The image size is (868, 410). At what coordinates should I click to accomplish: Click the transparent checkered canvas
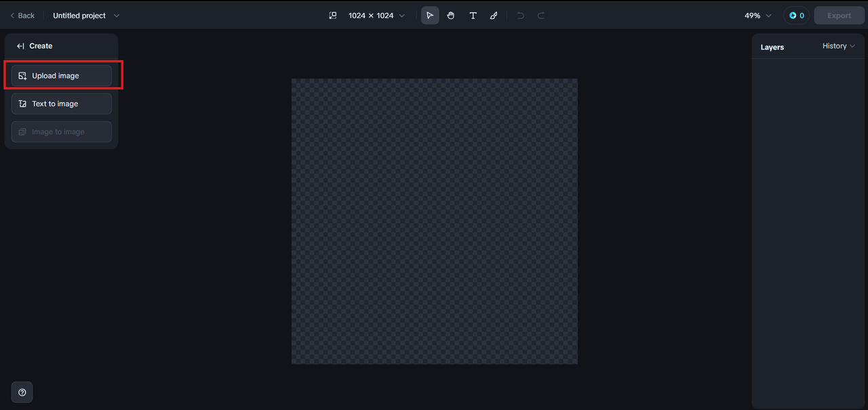(435, 222)
